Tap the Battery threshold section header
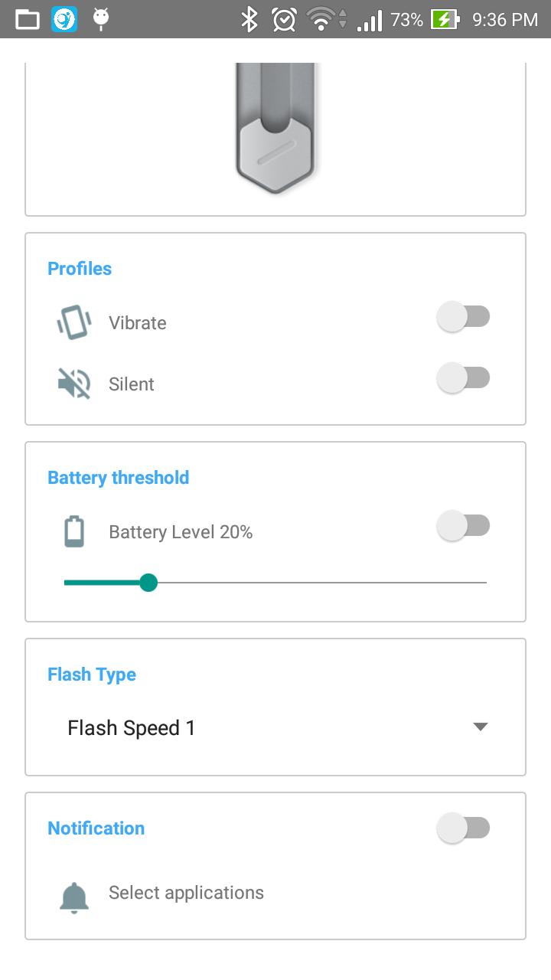The height and width of the screenshot is (980, 551). (119, 477)
